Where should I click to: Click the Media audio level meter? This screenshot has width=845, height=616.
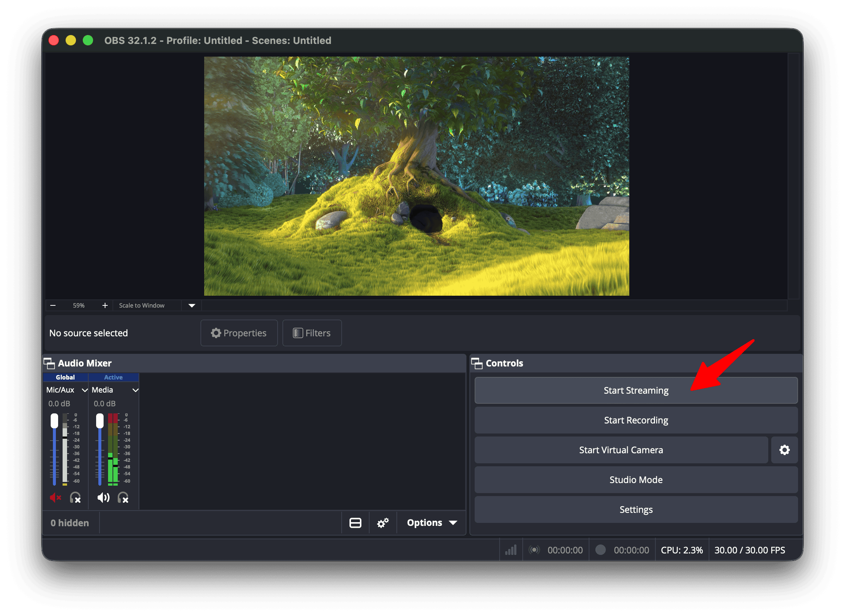(x=113, y=449)
